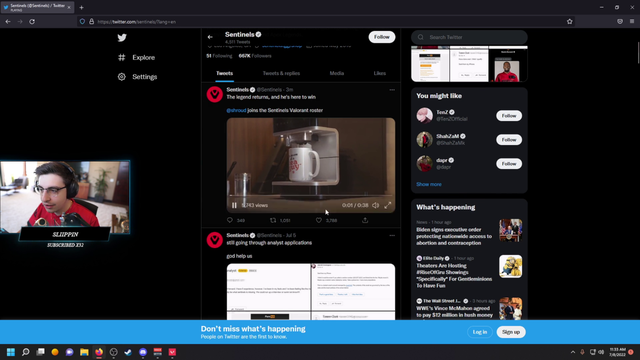Open the Windows Start menu
This screenshot has width=640, height=360.
[11, 352]
